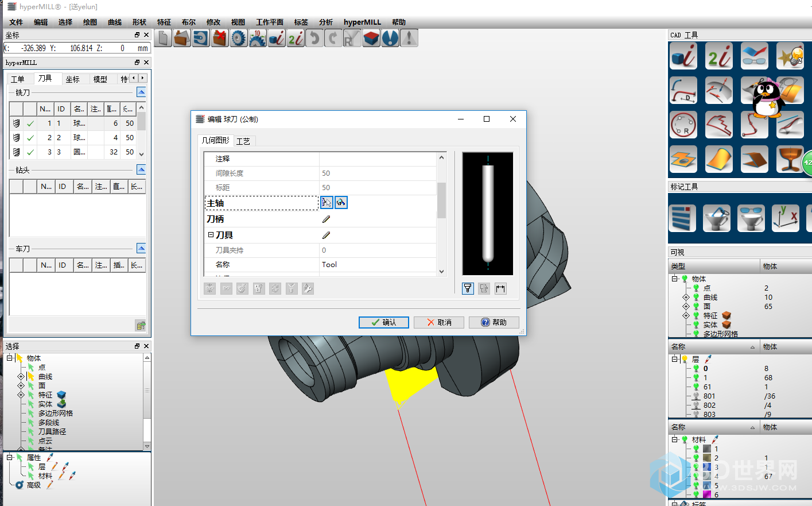The height and width of the screenshot is (506, 812).
Task: Toggle checkmark on tool row ID 1
Action: click(x=30, y=123)
